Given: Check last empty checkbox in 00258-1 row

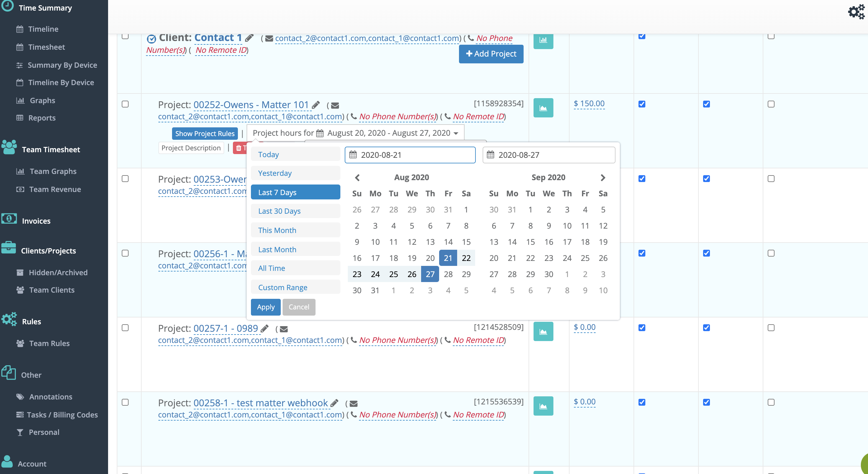Looking at the screenshot, I should 771,402.
